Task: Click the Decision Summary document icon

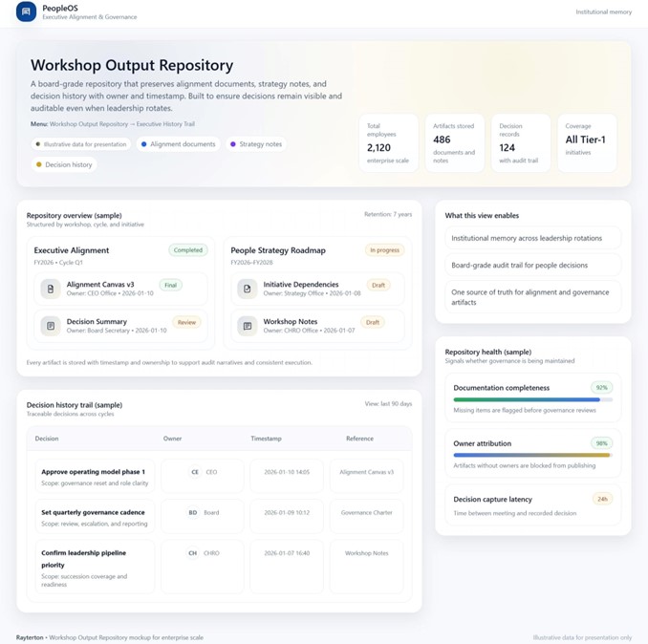Action: 50,327
